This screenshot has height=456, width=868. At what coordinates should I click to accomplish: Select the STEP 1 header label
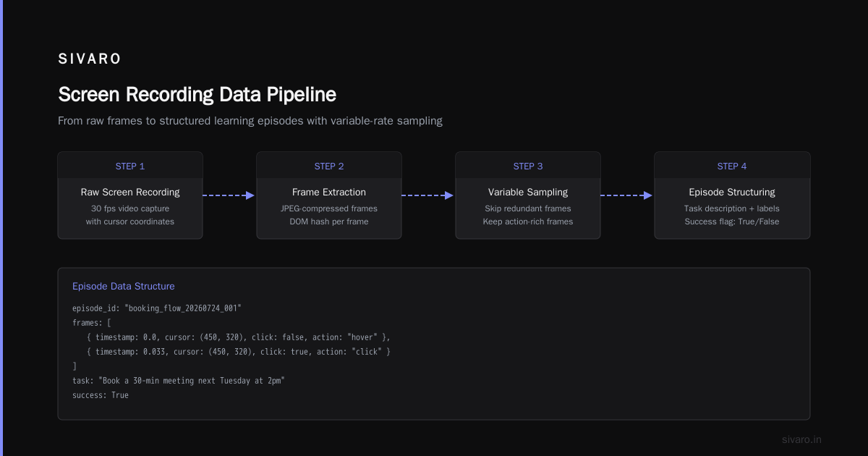(130, 166)
